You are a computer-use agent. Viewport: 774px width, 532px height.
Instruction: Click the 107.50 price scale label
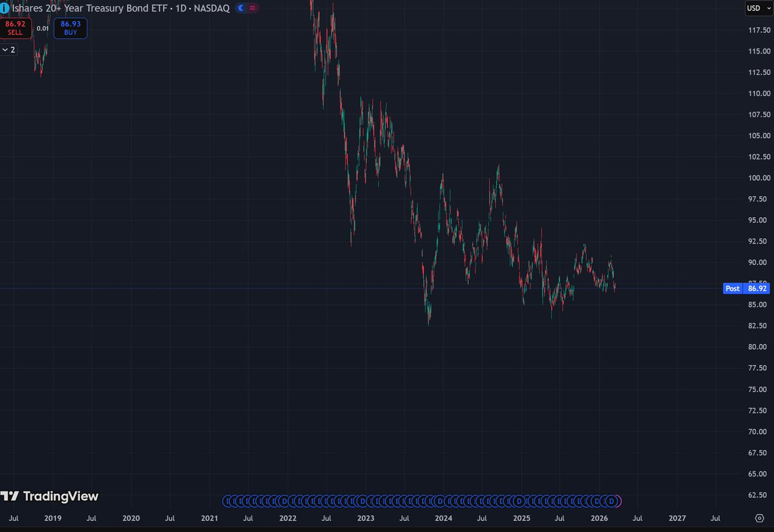759,114
